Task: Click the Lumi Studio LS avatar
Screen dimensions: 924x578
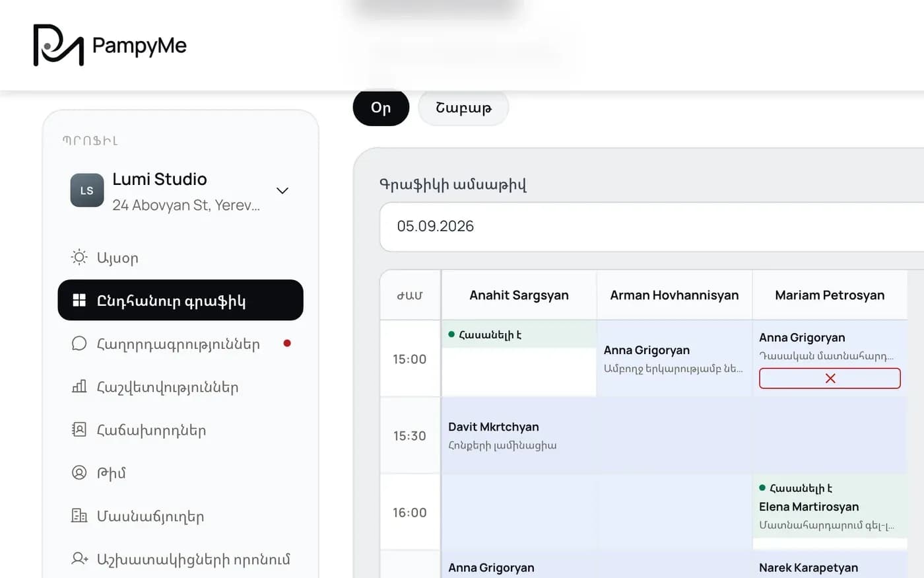Action: pos(87,190)
